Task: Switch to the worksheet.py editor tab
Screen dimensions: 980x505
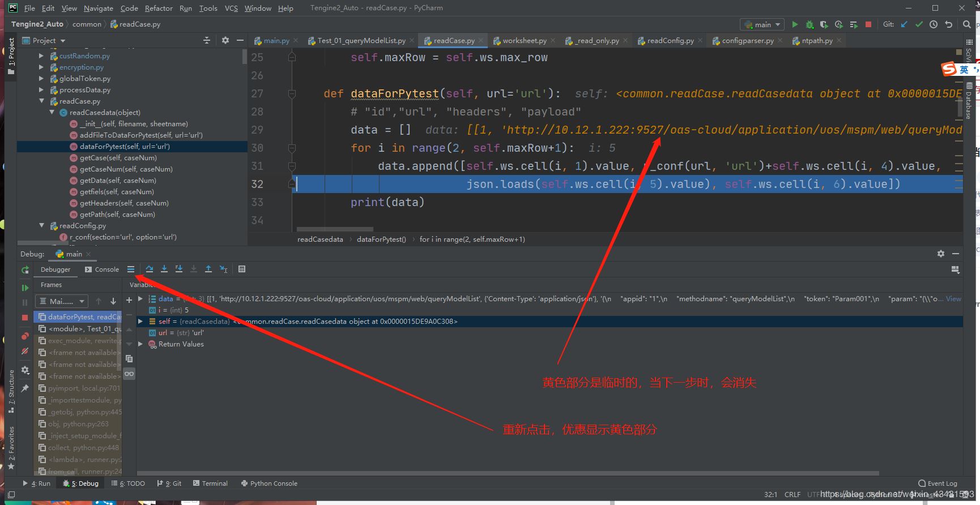Action: (x=524, y=41)
